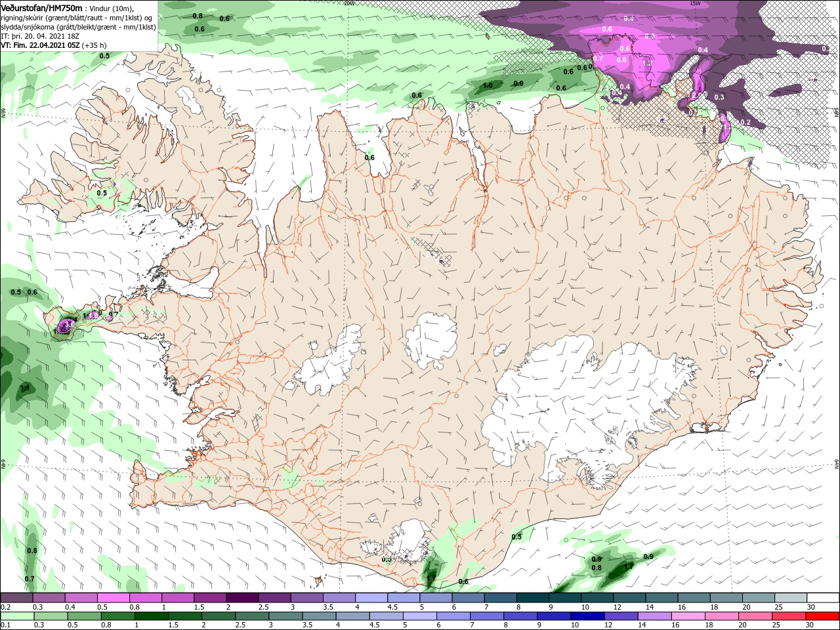840x630 pixels.
Task: Choose upper legend lavender swatch between 4 and 4.5
Action: click(x=371, y=597)
